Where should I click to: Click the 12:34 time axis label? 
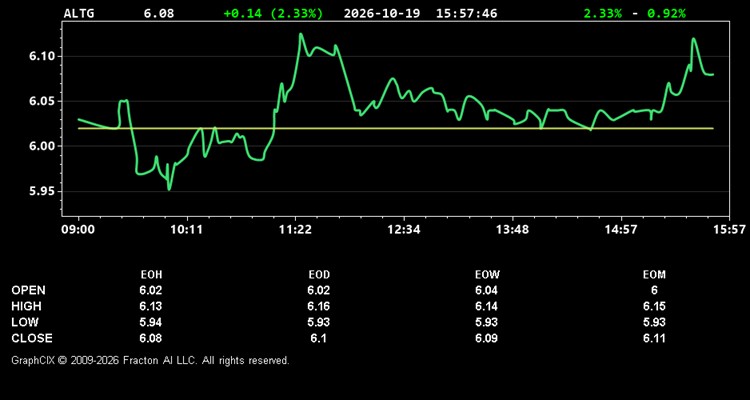coord(404,230)
